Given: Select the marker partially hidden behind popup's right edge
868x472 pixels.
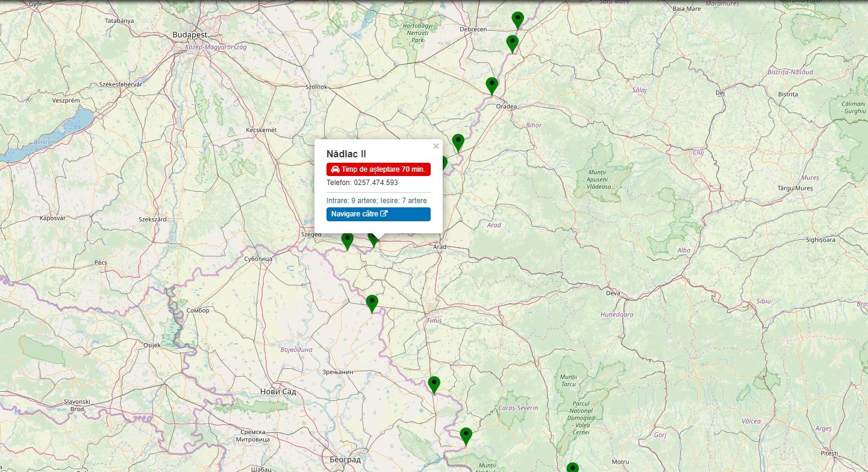Looking at the screenshot, I should (x=445, y=163).
